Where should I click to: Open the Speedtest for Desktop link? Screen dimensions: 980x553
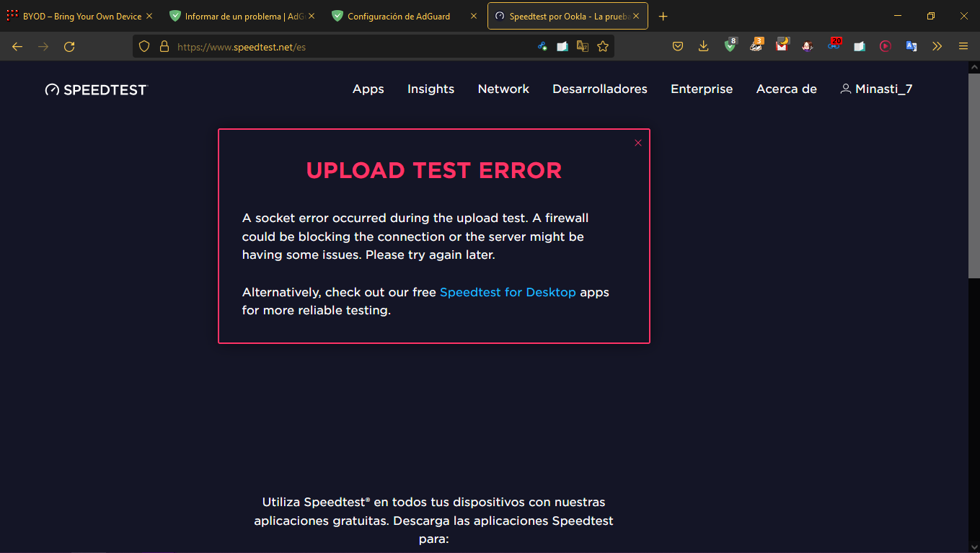pos(508,292)
